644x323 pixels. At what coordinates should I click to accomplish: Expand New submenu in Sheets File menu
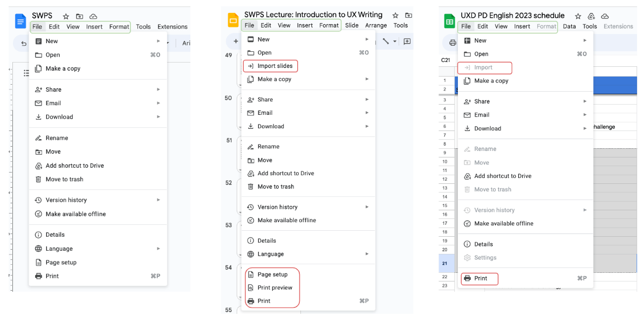click(x=585, y=40)
